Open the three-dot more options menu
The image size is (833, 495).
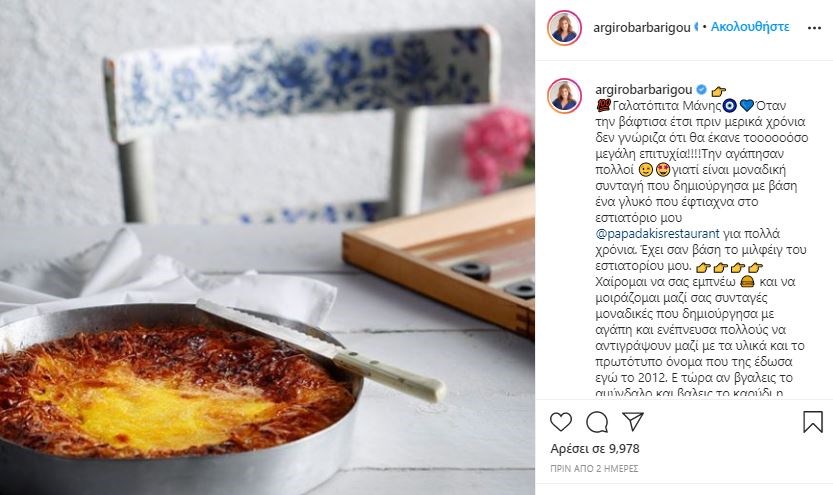pyautogui.click(x=814, y=28)
